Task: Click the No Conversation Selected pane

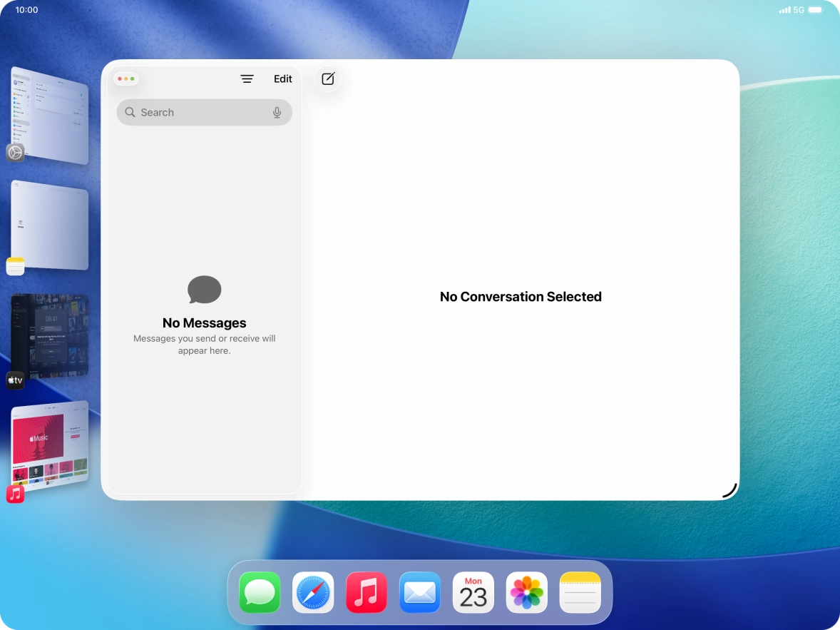Action: point(521,296)
